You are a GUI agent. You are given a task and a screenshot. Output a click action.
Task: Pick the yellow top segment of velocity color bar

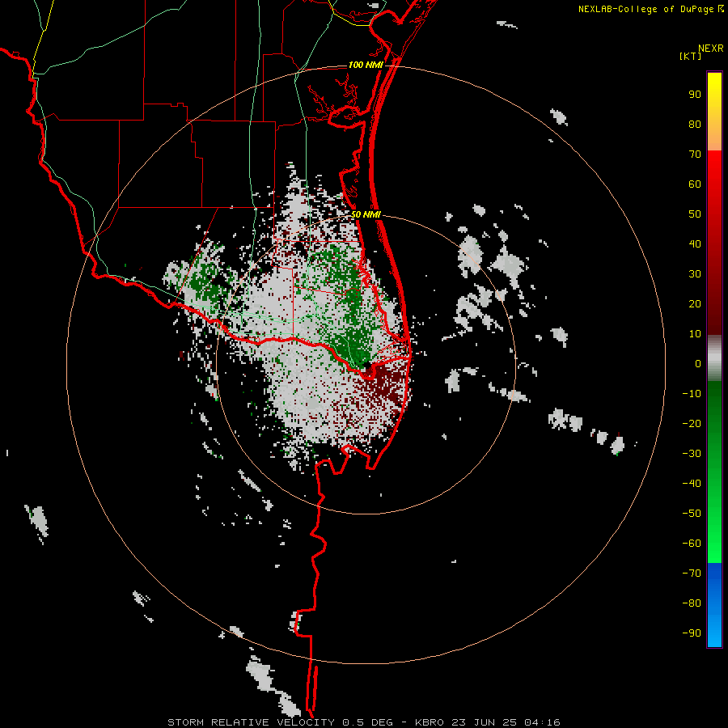click(x=714, y=112)
